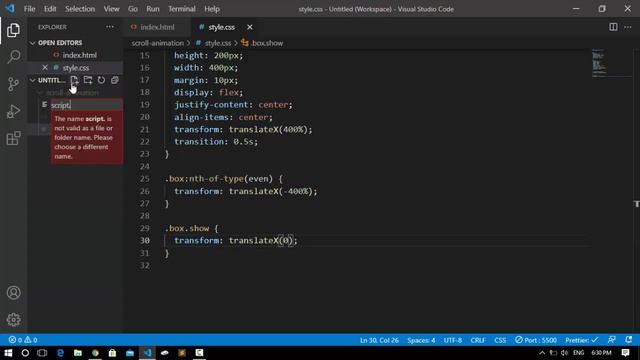Select style.css in Open Editors list
640x360 pixels.
76,67
